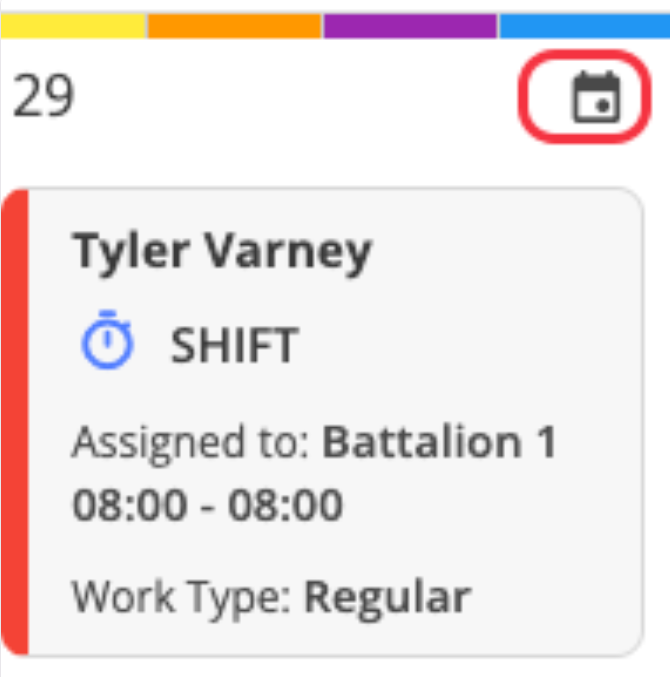Click the 08:00 - 08:00 shift time
Image resolution: width=670 pixels, height=677 pixels.
(208, 504)
